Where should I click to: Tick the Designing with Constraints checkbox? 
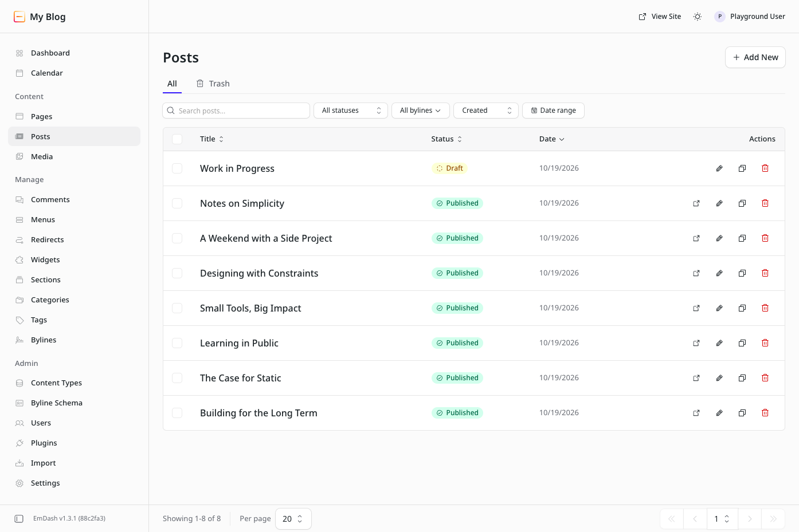coord(177,273)
